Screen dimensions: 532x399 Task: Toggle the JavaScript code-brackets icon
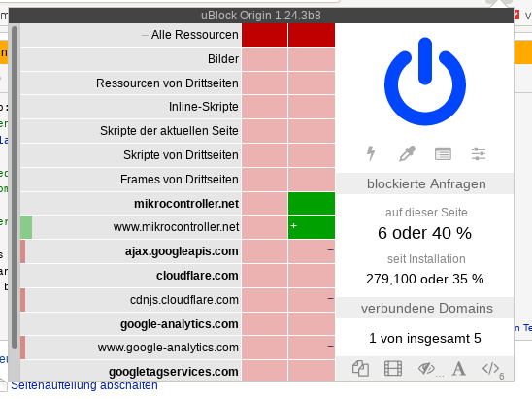490,368
